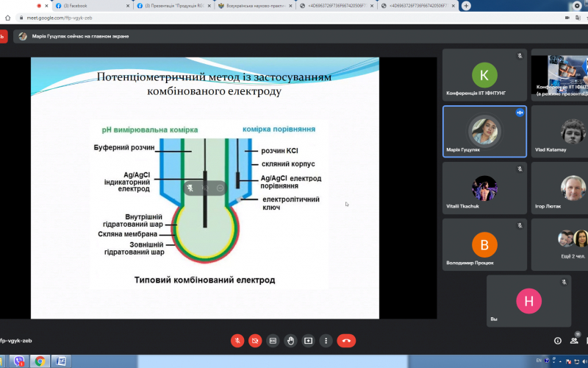
Task: Click the Chrome profile icon in the tab strip
Action: pyautogui.click(x=577, y=6)
